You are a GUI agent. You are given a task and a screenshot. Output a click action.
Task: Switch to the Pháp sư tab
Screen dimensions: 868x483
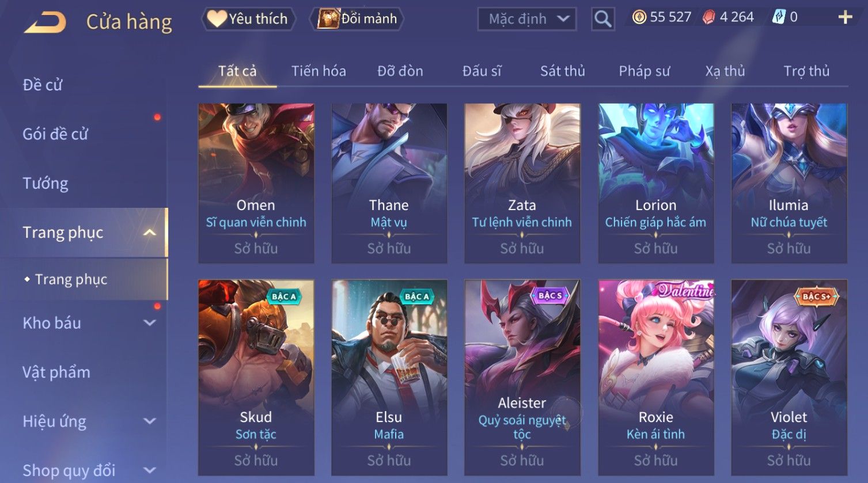644,71
